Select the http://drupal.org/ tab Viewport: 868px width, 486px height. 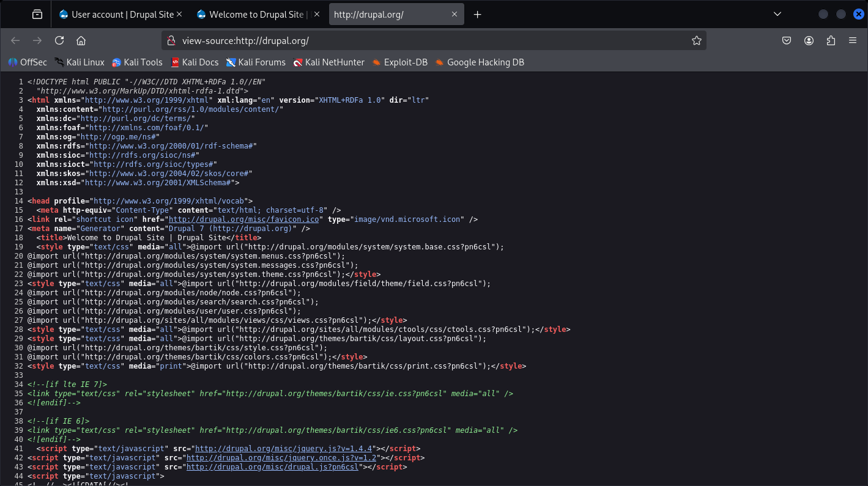point(396,15)
